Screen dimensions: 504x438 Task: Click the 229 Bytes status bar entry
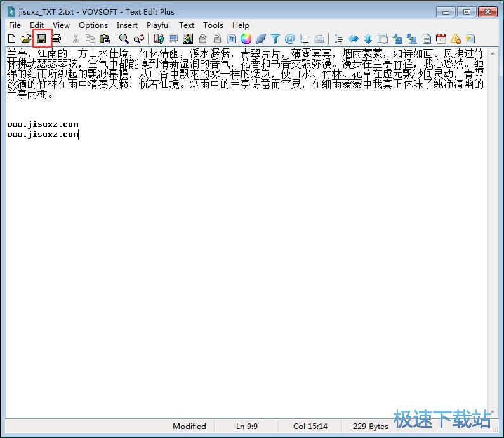[x=370, y=426]
